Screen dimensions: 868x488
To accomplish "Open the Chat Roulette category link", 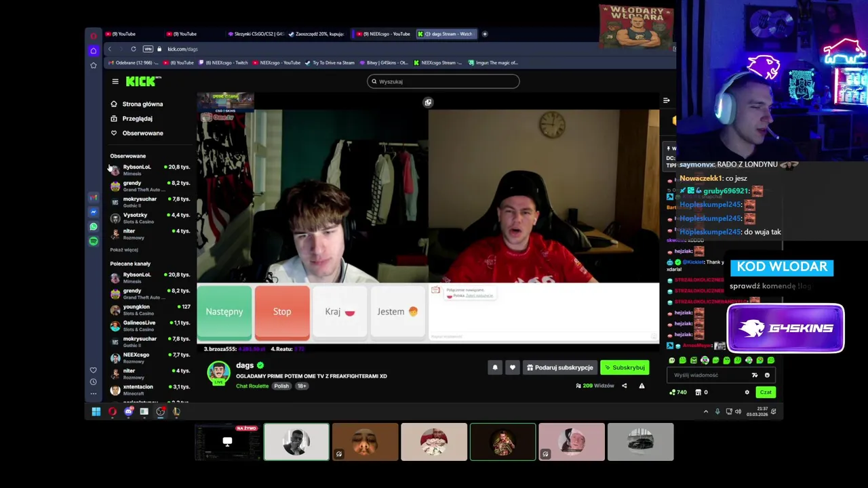I will (252, 386).
